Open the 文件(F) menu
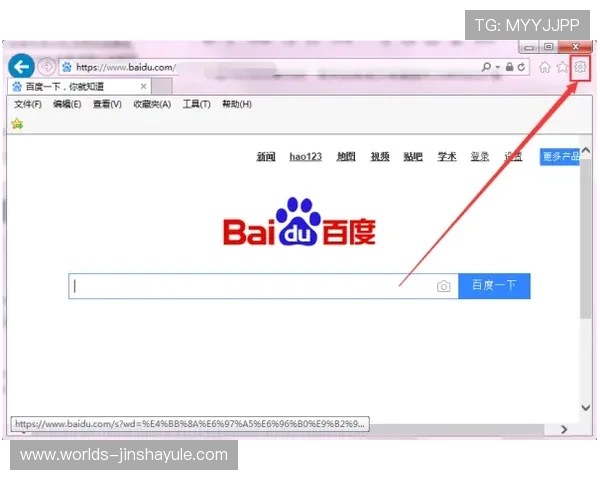600x480 pixels. tap(28, 104)
